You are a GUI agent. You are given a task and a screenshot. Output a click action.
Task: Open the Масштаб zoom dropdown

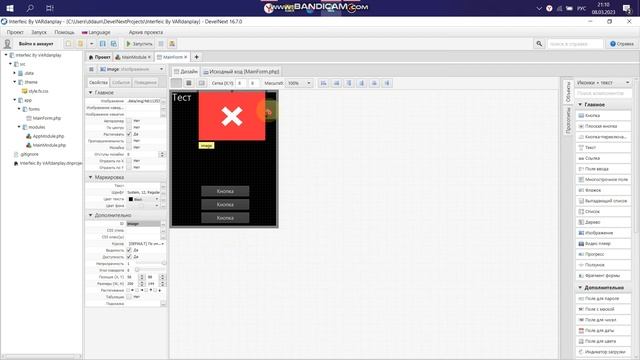[299, 83]
